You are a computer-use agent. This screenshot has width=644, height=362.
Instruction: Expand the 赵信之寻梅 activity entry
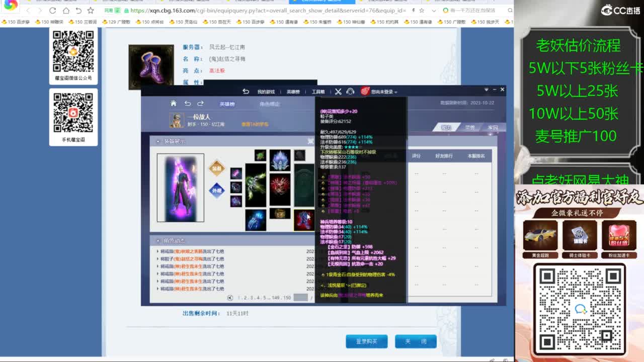click(192, 259)
